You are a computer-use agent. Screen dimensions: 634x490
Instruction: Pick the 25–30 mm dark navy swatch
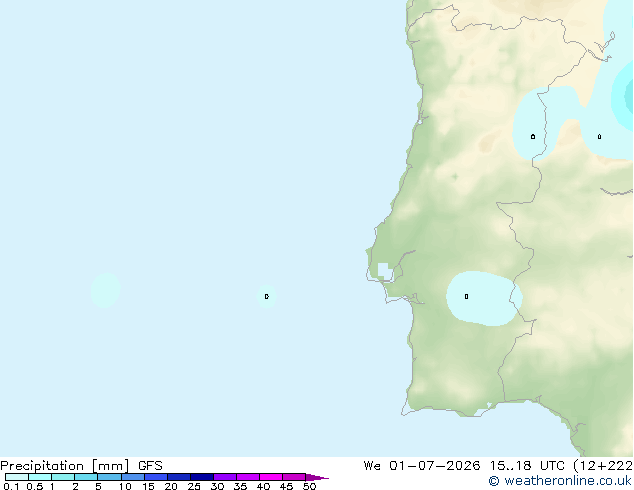pyautogui.click(x=202, y=477)
